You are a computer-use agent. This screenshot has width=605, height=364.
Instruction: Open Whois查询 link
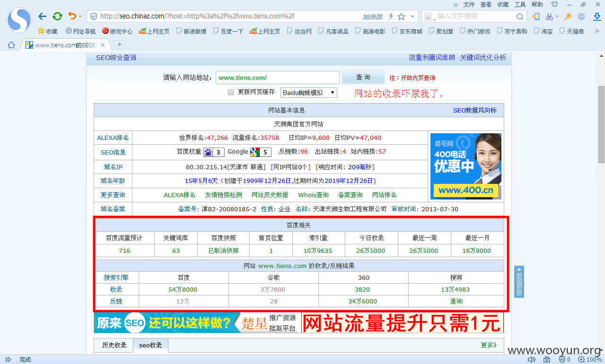313,195
